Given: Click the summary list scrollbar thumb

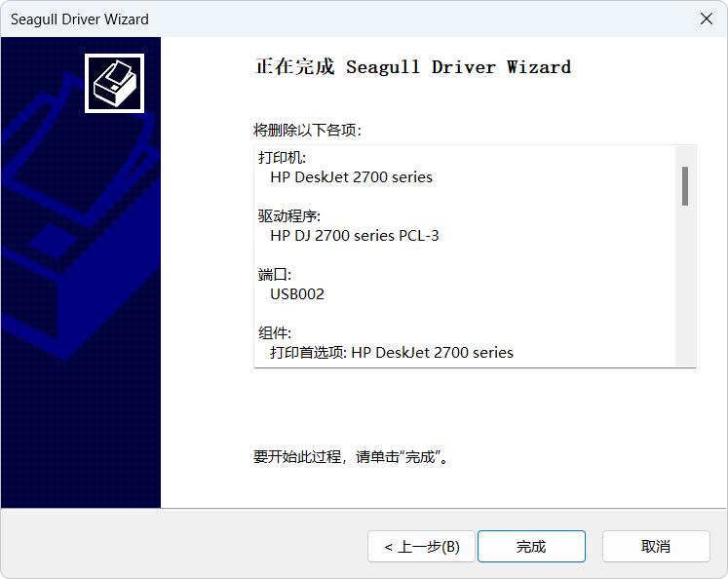Looking at the screenshot, I should coord(685,186).
